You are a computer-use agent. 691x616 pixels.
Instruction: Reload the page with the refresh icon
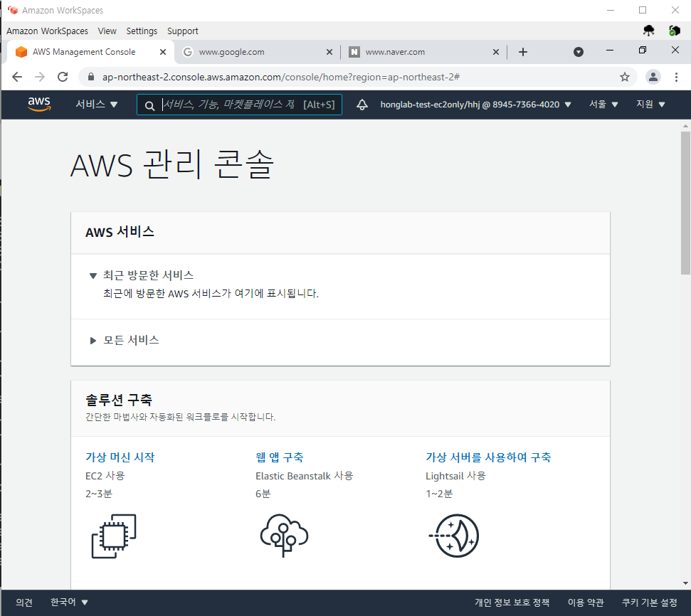tap(63, 77)
